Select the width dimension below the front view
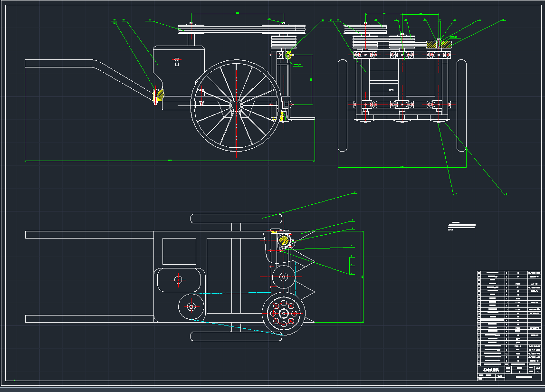 tap(402, 167)
